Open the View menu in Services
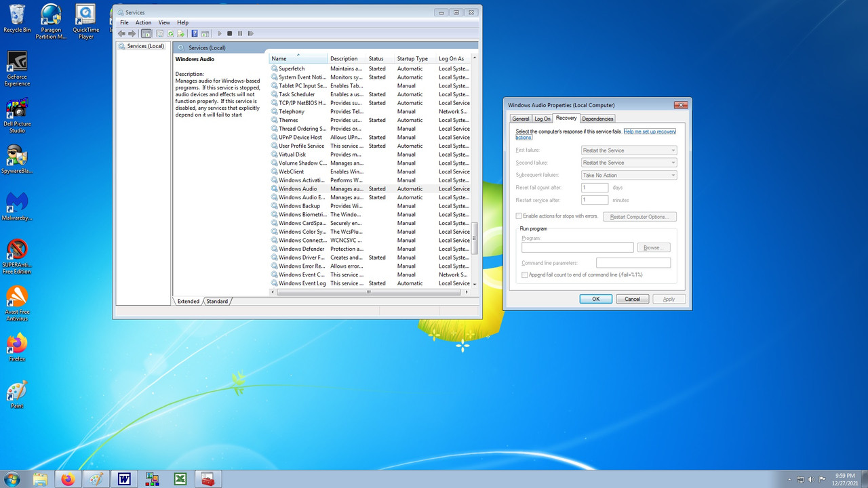The height and width of the screenshot is (488, 868). (165, 22)
